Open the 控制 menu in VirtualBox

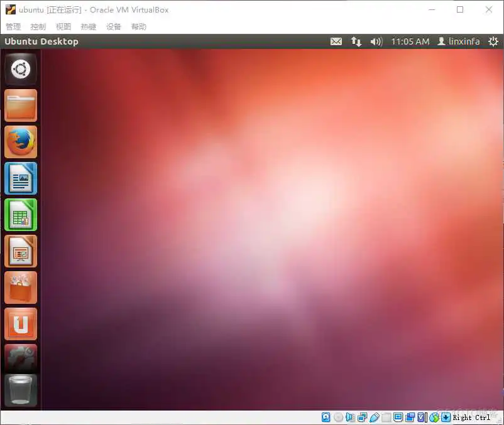[x=38, y=26]
